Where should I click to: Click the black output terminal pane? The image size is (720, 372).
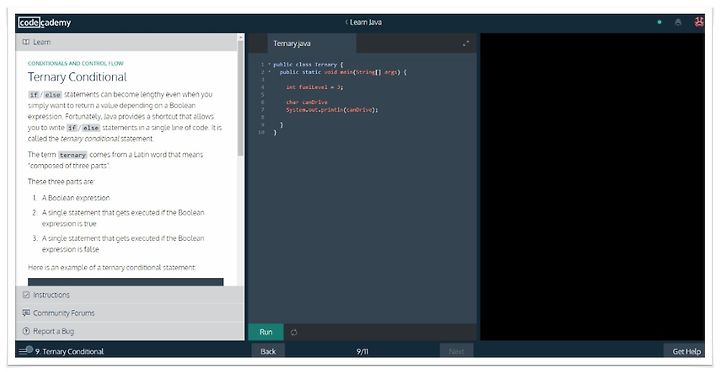(592, 186)
